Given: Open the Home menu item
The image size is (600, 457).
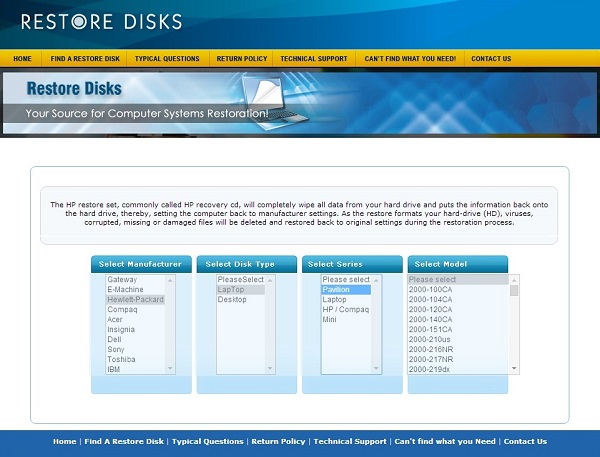Looking at the screenshot, I should (x=22, y=59).
